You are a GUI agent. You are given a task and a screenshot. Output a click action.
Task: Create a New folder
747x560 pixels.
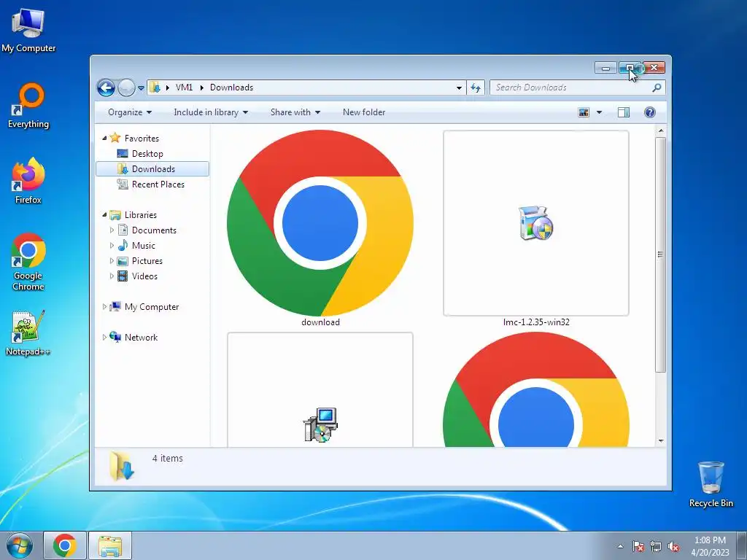[x=364, y=112]
